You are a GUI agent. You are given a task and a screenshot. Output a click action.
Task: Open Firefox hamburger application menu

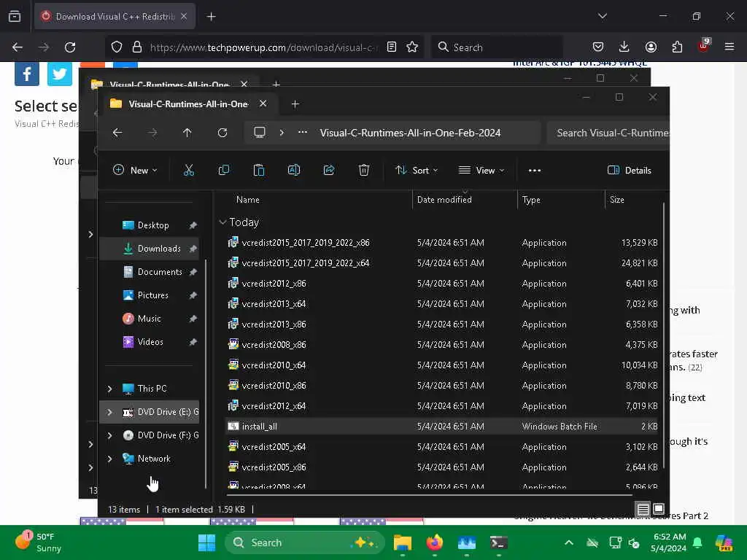point(729,47)
